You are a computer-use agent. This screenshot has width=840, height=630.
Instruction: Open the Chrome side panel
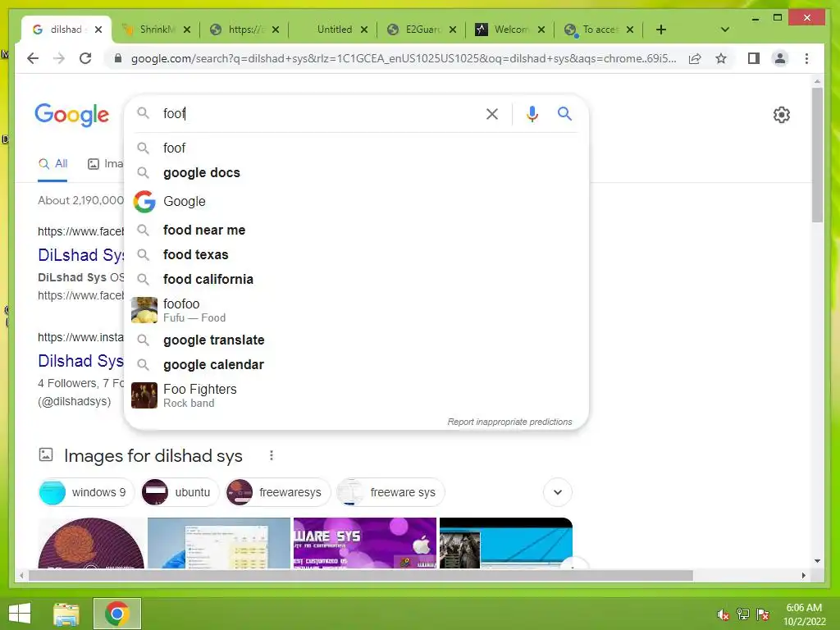754,58
